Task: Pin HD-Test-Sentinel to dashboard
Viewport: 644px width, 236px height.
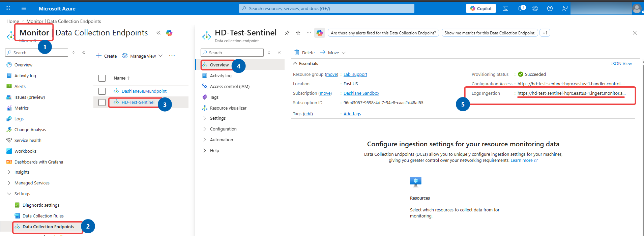Action: 287,33
